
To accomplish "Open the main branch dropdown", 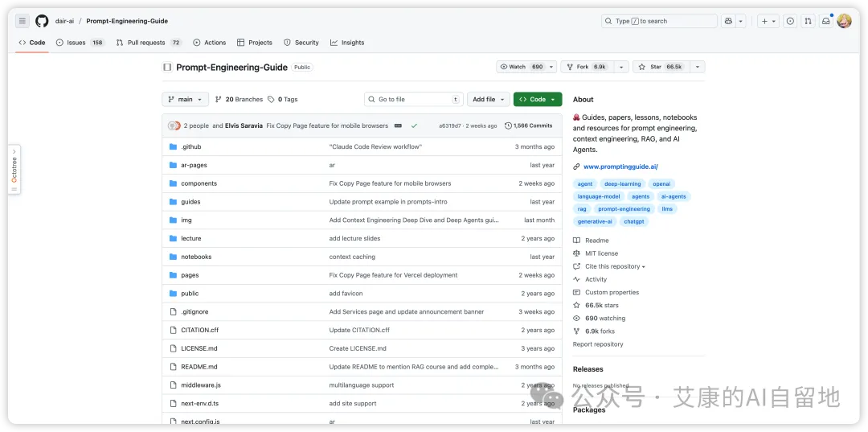I will pos(186,99).
